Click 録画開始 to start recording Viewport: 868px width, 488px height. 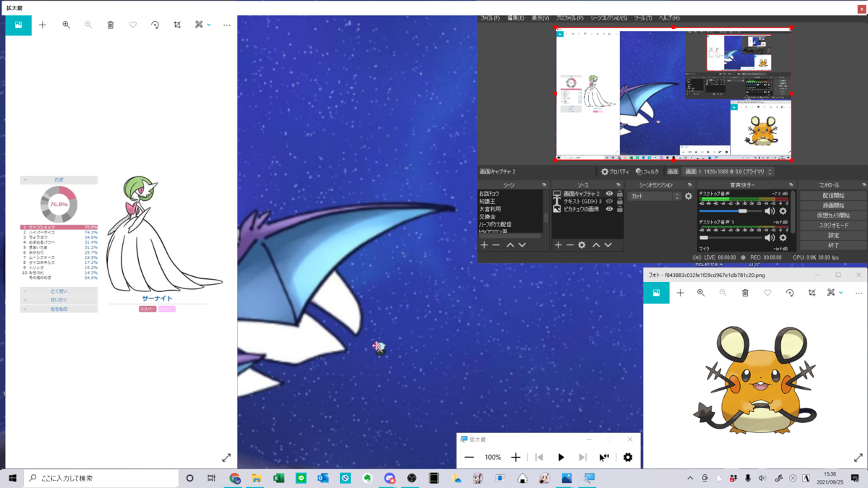[833, 205]
